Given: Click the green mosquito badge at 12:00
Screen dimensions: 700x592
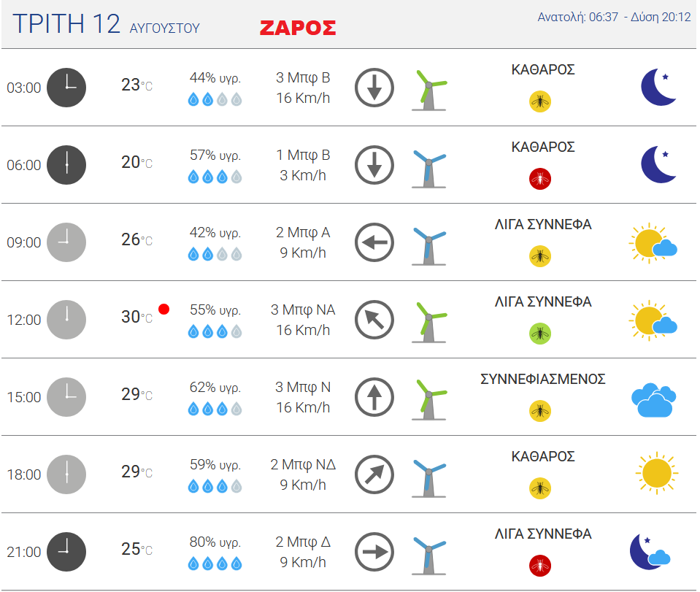Looking at the screenshot, I should click(x=539, y=334).
